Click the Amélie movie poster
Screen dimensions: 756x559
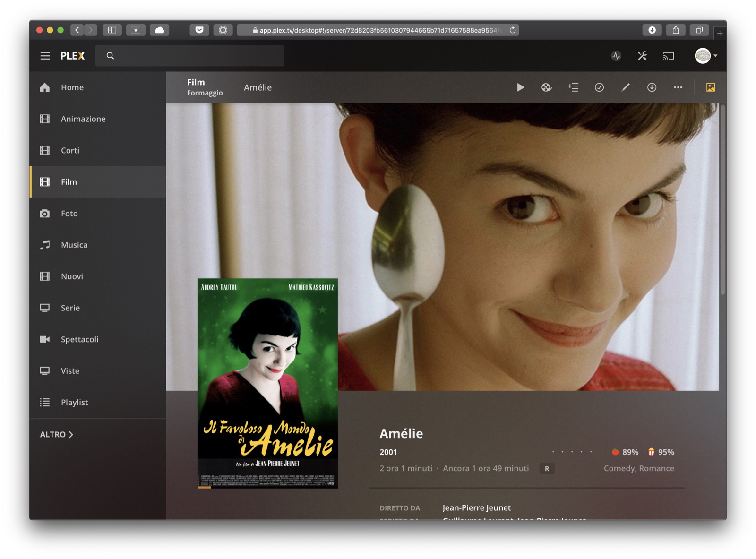click(x=267, y=383)
